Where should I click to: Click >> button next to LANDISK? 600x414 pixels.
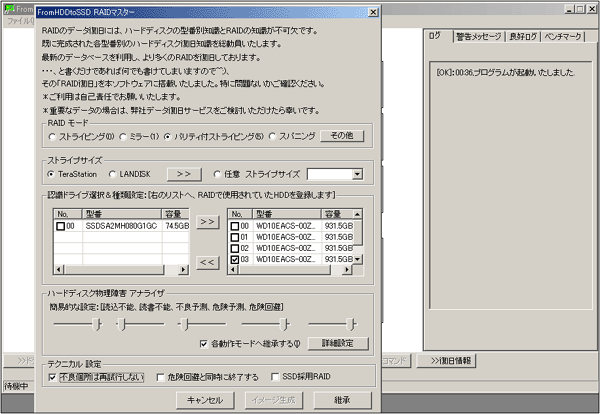[x=184, y=174]
